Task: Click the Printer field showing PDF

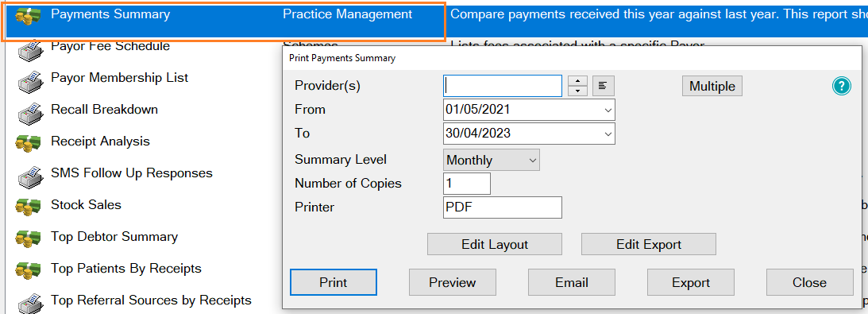Action: [x=503, y=207]
